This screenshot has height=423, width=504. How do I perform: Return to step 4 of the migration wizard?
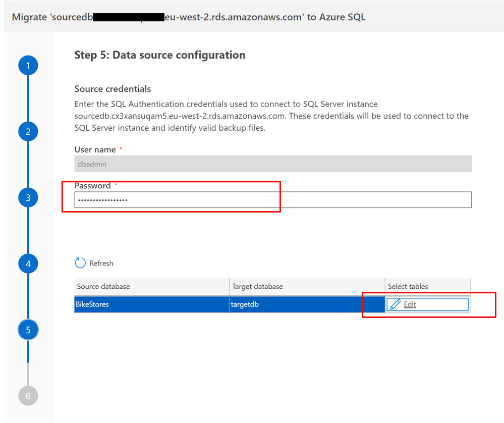coord(28,263)
